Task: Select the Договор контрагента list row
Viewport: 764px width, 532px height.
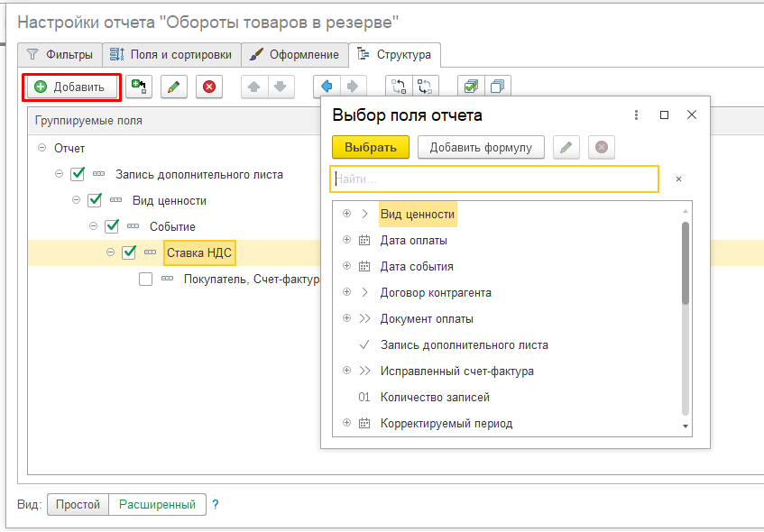Action: 507,293
